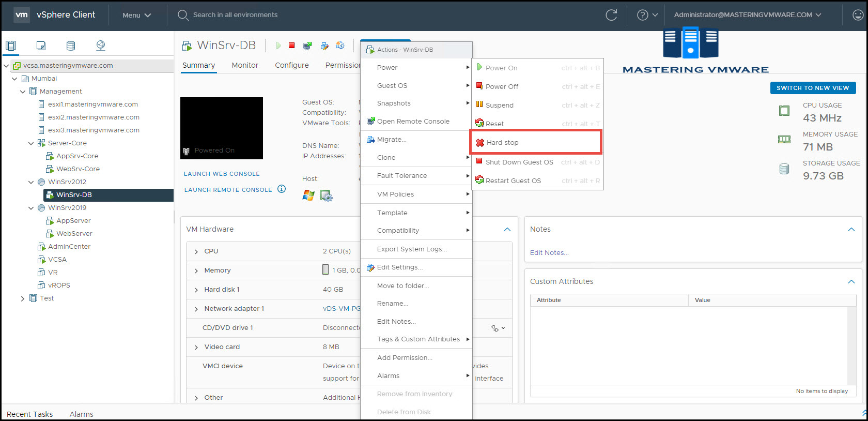The height and width of the screenshot is (421, 868).
Task: Open the Snapshots submenu
Action: tap(416, 103)
